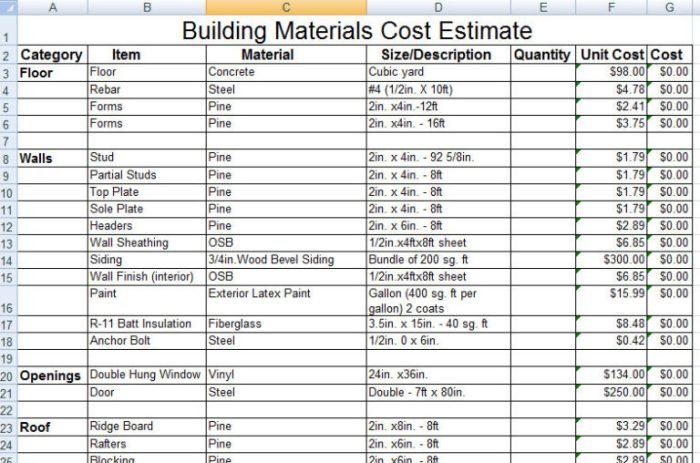Click the Gallon (400 sg. ft per gallon) cell
This screenshot has height=463, width=700.
pos(438,300)
